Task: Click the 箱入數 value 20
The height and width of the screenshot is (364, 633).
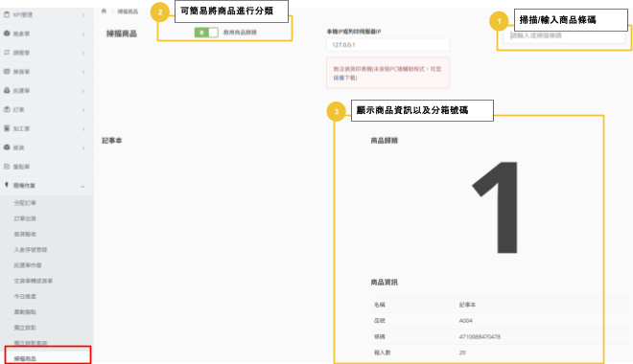Action: pos(462,353)
